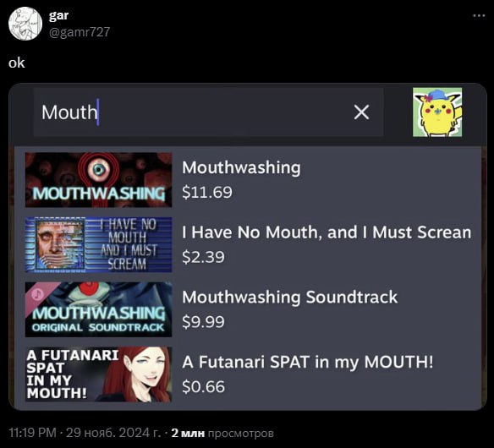Open the Mouthwashing game thumbnail
494x448 pixels.
(99, 179)
